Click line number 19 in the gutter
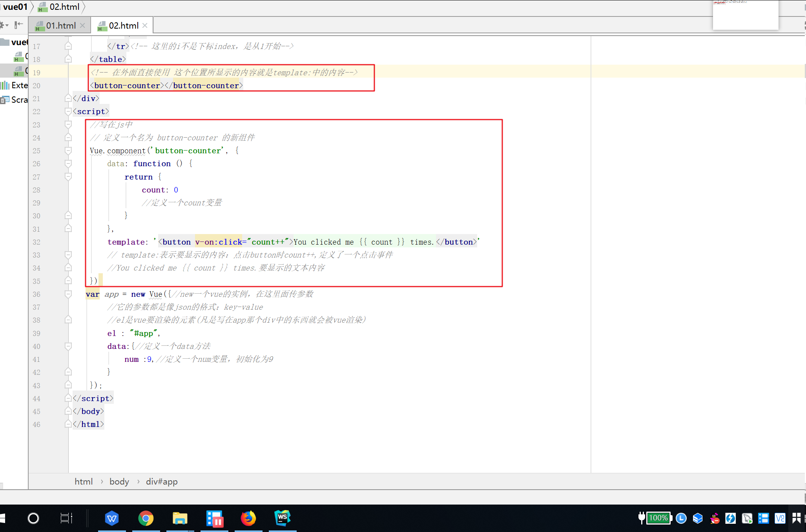806x532 pixels. point(36,73)
